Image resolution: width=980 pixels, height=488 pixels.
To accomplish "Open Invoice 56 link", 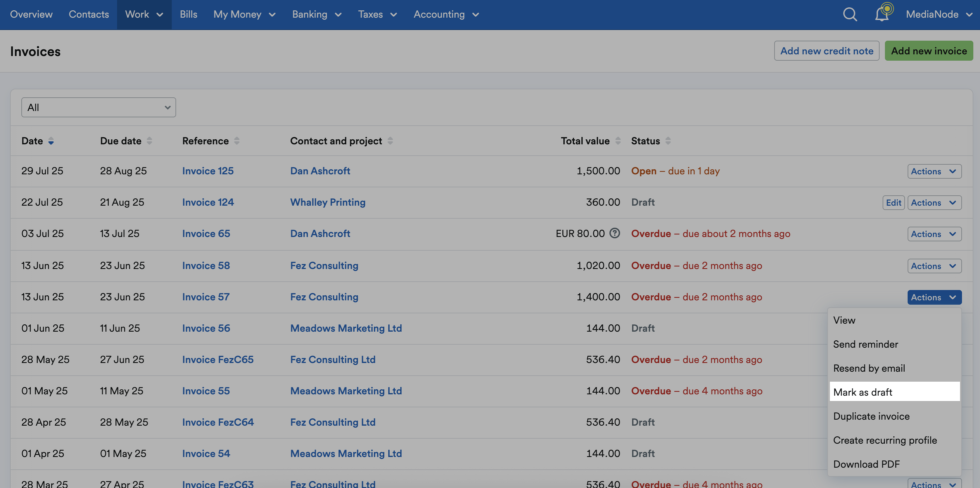I will point(206,328).
